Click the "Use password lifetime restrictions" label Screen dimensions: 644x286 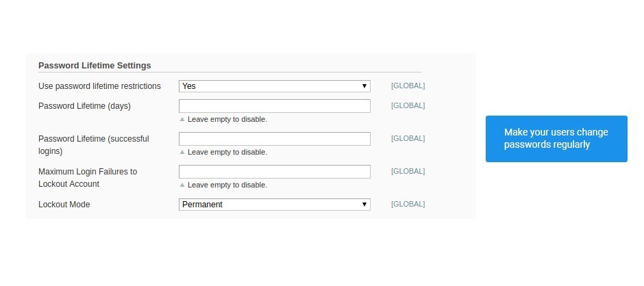[99, 86]
